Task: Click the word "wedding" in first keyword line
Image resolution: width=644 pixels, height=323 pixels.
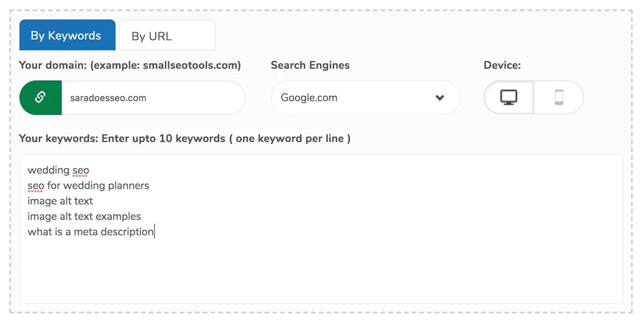Action: pyautogui.click(x=48, y=170)
